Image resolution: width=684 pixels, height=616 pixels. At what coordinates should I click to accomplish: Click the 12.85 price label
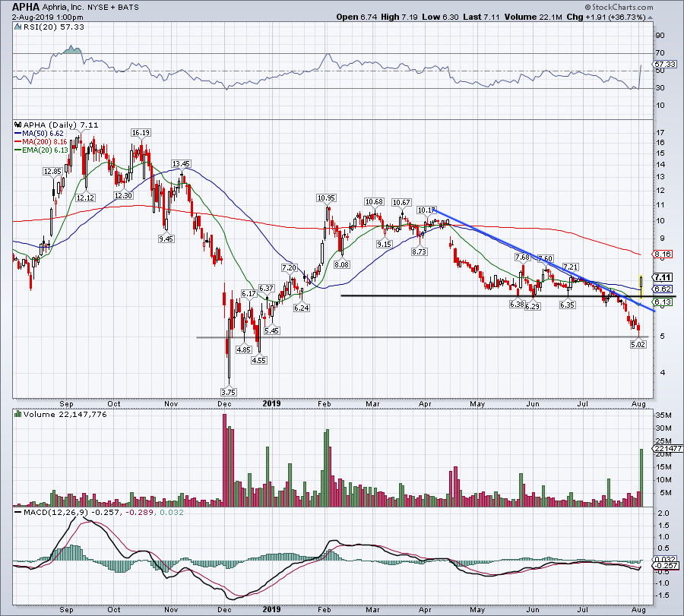(x=52, y=172)
